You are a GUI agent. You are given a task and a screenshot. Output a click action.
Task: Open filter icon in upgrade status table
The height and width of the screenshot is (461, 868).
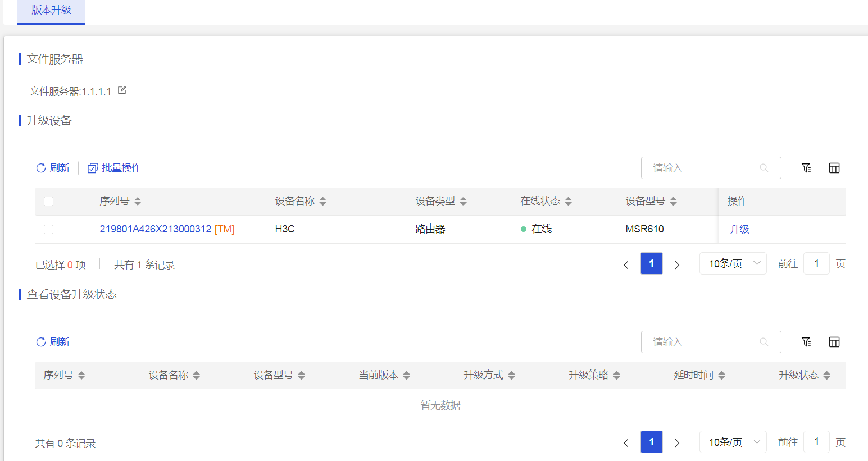coord(806,342)
